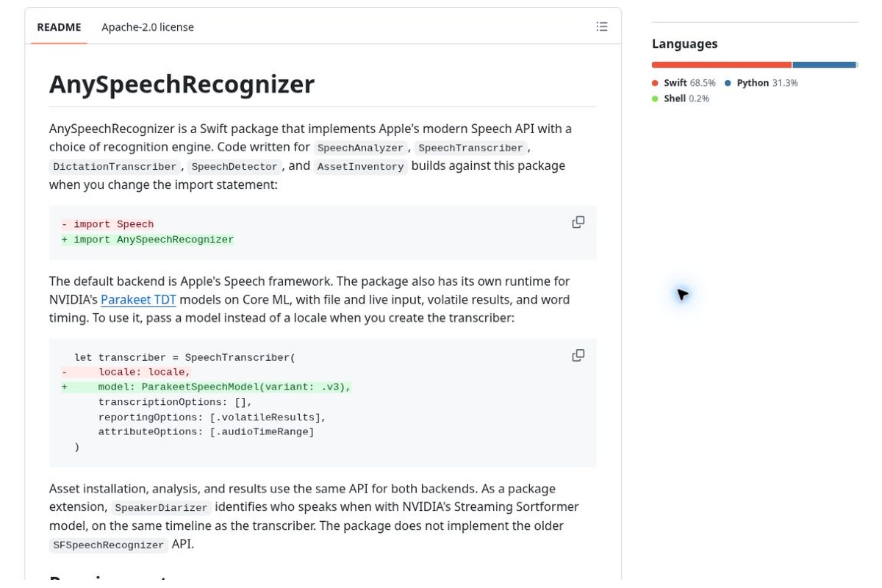Switch to the README tab
The width and height of the screenshot is (882, 588).
(59, 27)
